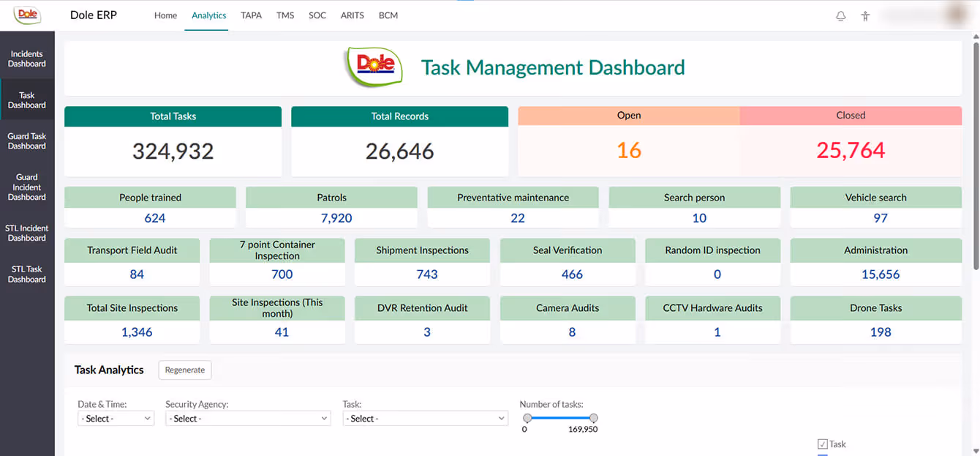
Task: Click the 169,950 slider maximum label
Action: pos(583,430)
